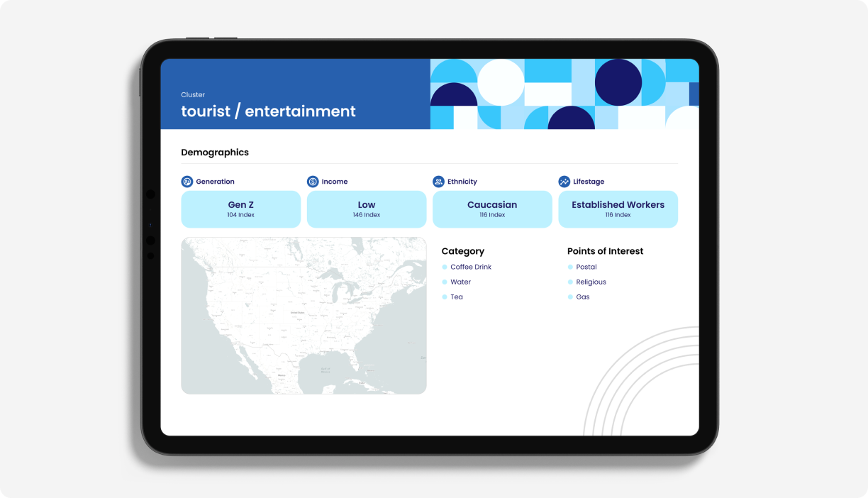
Task: Click the Gas point of interest
Action: [579, 297]
